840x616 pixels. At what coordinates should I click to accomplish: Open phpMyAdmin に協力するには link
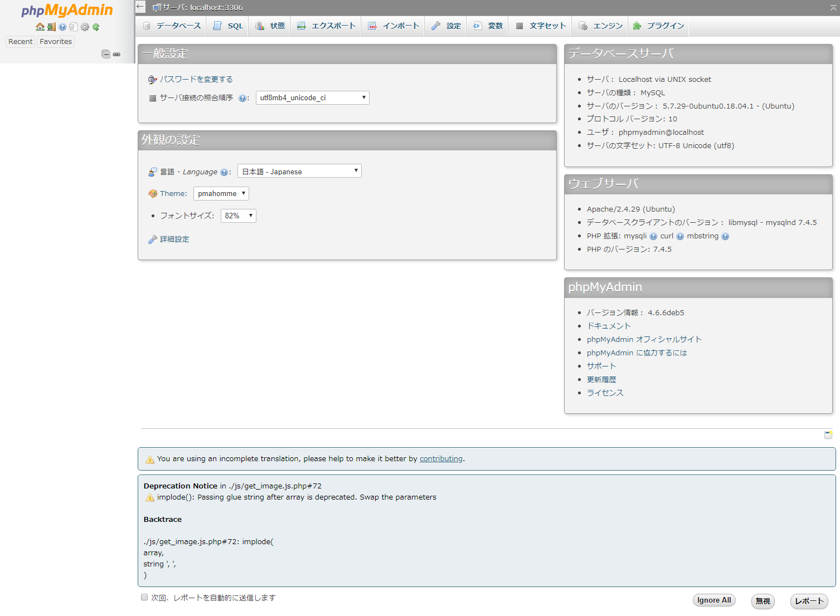(x=637, y=353)
